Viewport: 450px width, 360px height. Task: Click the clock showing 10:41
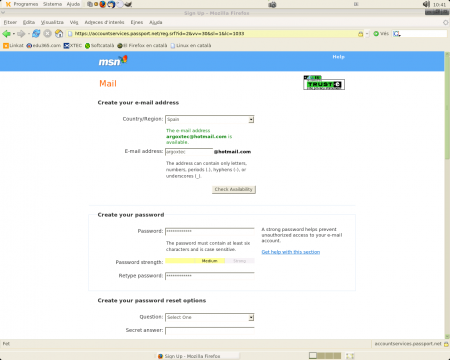(x=439, y=5)
